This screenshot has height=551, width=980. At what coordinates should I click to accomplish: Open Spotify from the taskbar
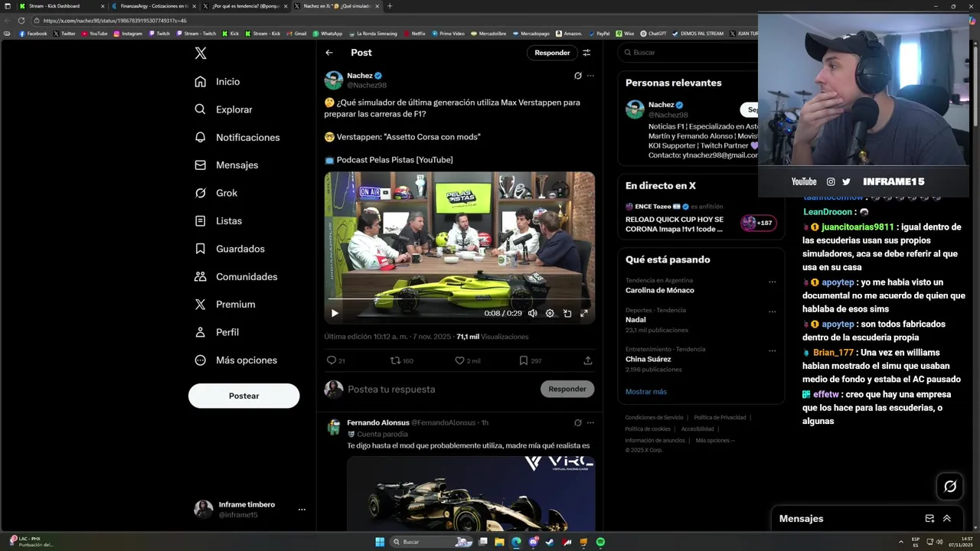pyautogui.click(x=600, y=542)
